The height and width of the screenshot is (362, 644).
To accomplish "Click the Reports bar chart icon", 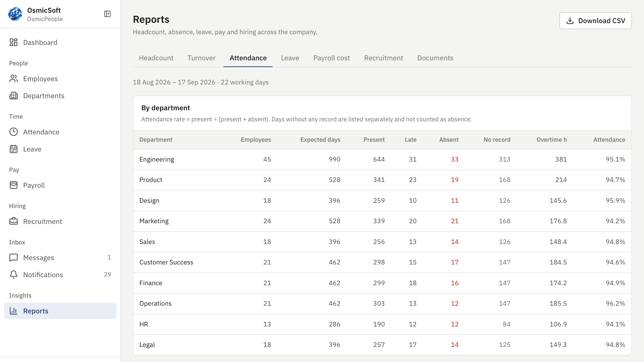I will pyautogui.click(x=13, y=311).
